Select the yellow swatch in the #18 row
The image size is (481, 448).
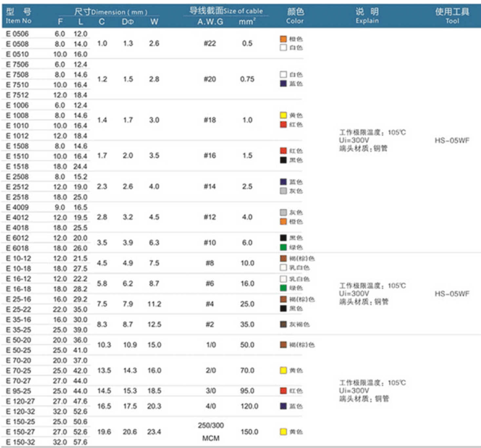283,115
